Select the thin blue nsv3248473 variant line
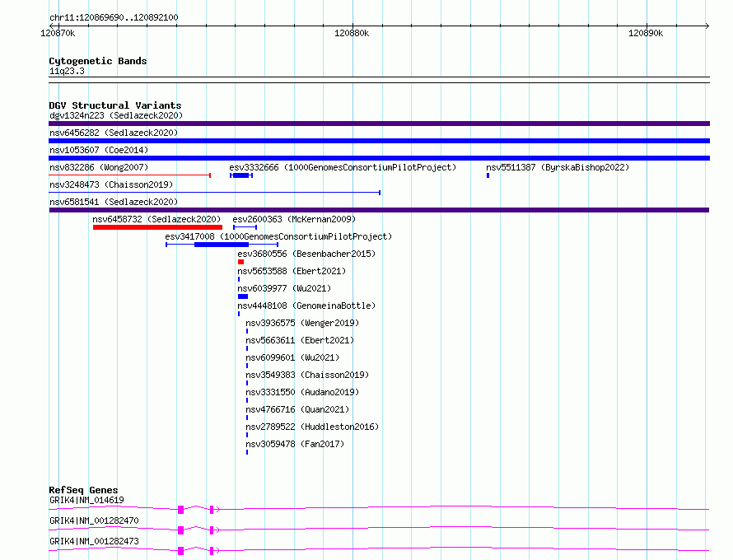 (215, 193)
